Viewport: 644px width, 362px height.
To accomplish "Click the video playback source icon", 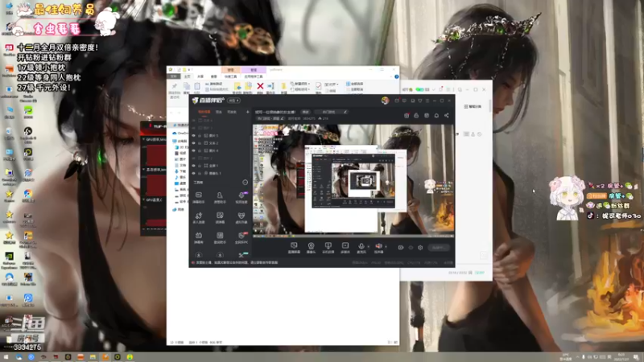I will 345,245.
